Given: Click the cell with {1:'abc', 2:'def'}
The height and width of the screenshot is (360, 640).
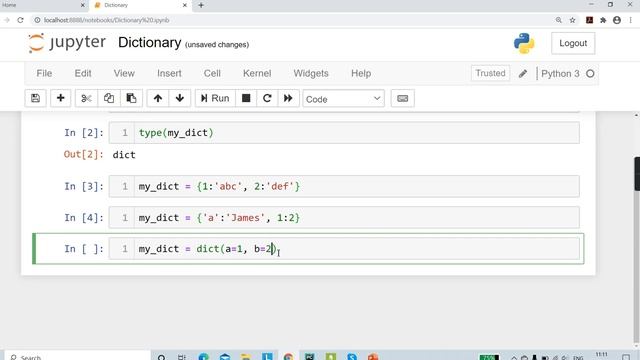Looking at the screenshot, I should [344, 187].
